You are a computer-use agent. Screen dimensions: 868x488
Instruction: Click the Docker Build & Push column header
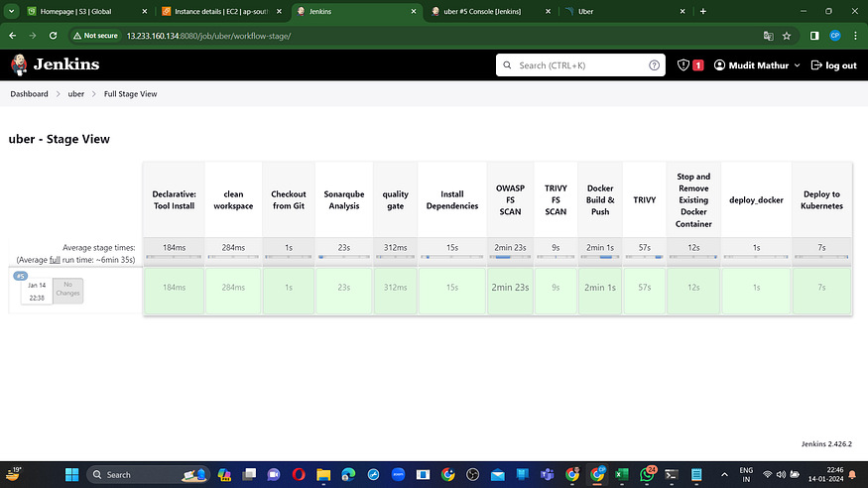tap(600, 199)
